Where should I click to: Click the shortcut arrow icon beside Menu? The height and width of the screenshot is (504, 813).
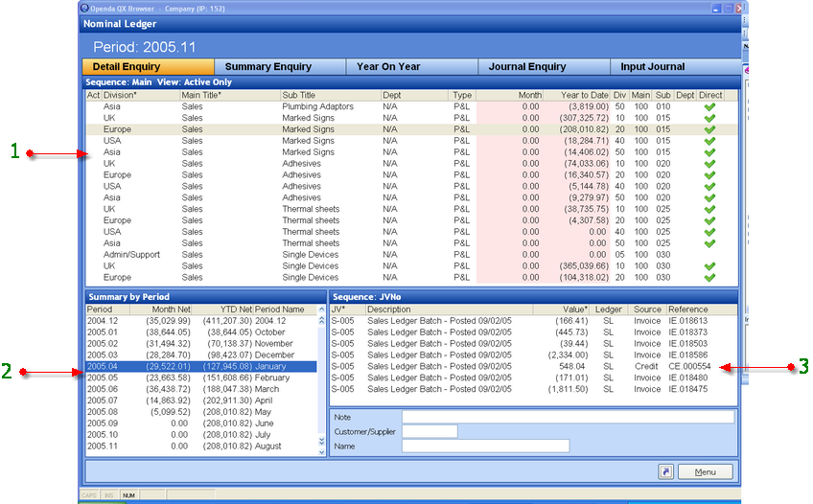pyautogui.click(x=665, y=471)
